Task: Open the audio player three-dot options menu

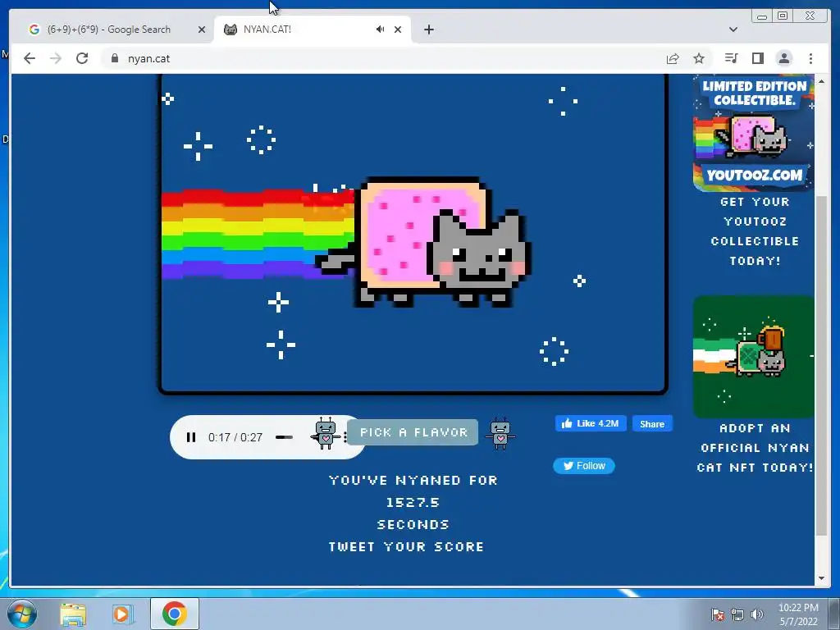Action: 345,437
